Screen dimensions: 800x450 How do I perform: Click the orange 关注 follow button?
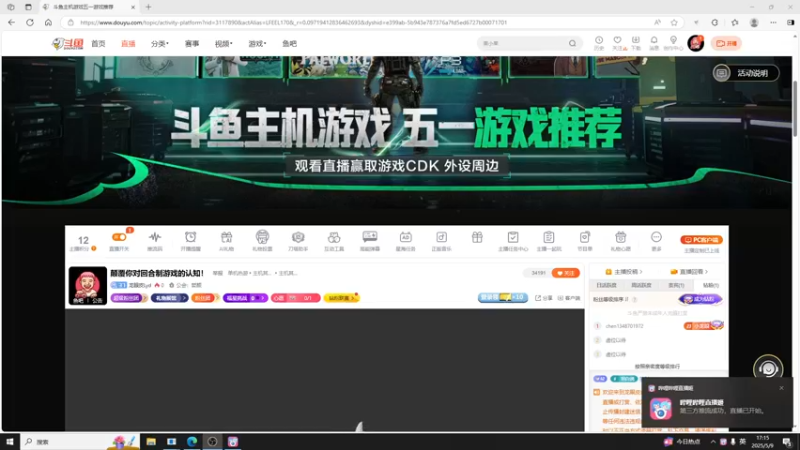click(x=565, y=273)
